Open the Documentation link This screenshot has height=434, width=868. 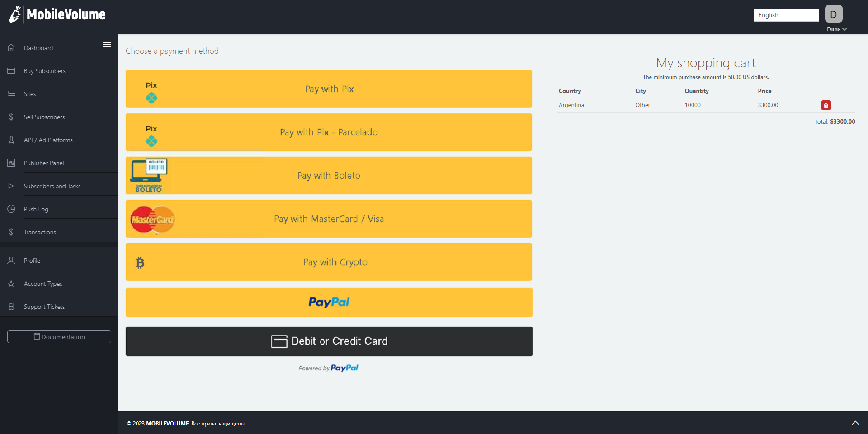pos(59,337)
